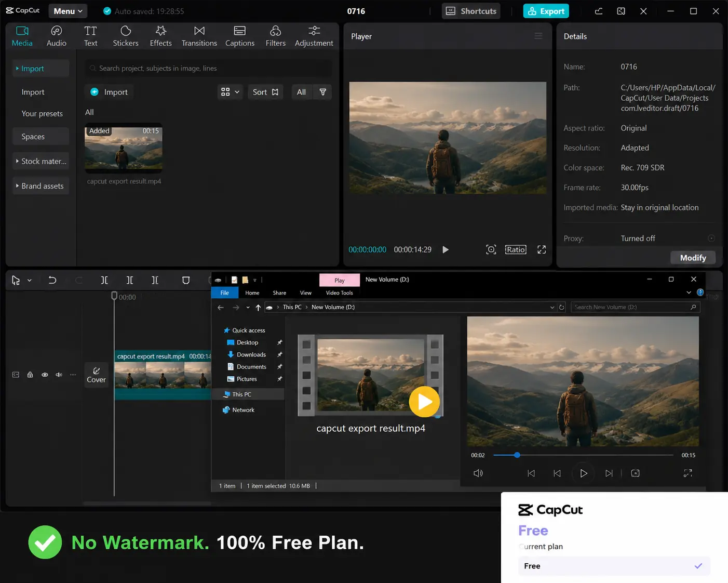
Task: Click the video player seek slider
Action: click(x=583, y=455)
